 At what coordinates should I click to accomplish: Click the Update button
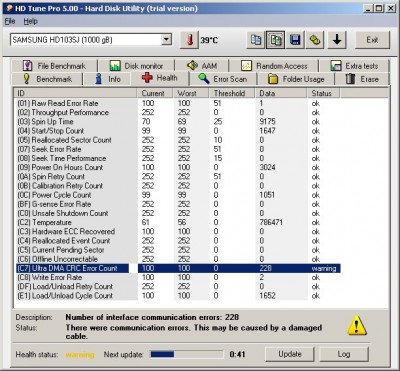[x=290, y=354]
